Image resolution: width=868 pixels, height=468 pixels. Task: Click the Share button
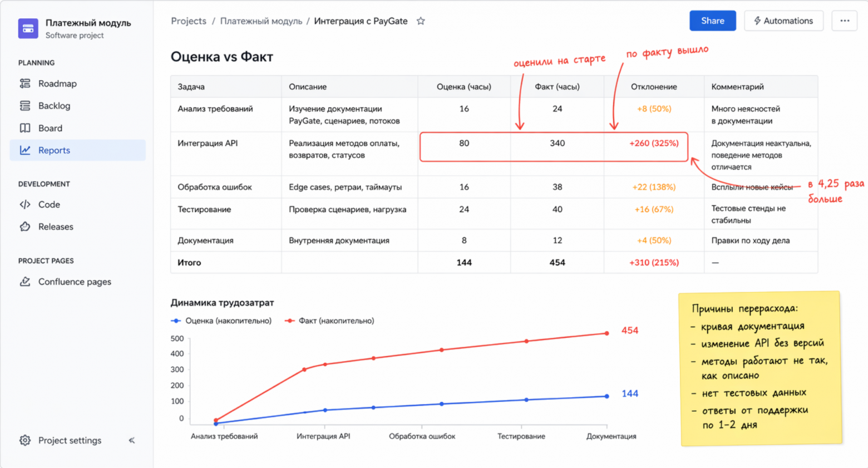click(712, 21)
